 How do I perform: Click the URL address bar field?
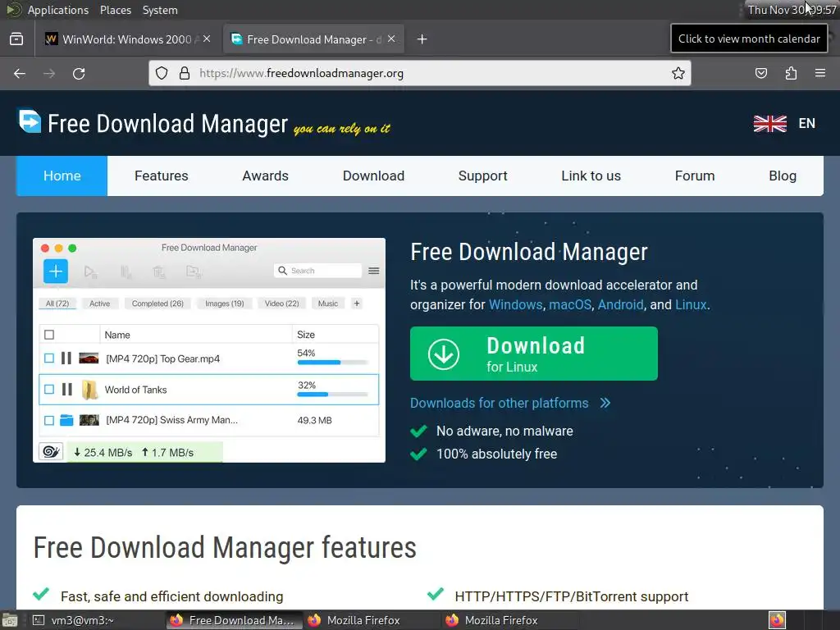419,73
